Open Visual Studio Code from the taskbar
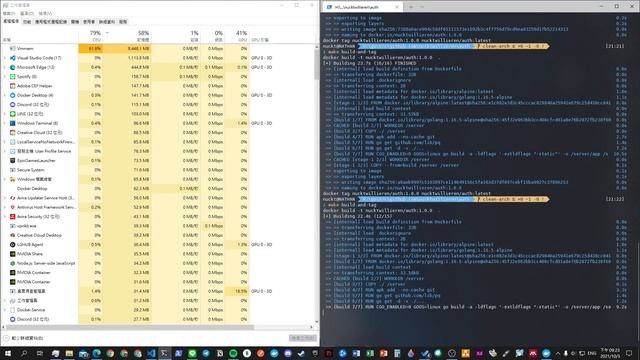The height and width of the screenshot is (360, 640). (x=151, y=353)
